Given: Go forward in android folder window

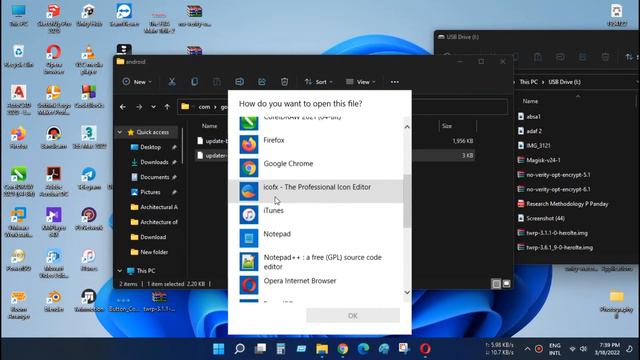Looking at the screenshot, I should (x=139, y=107).
